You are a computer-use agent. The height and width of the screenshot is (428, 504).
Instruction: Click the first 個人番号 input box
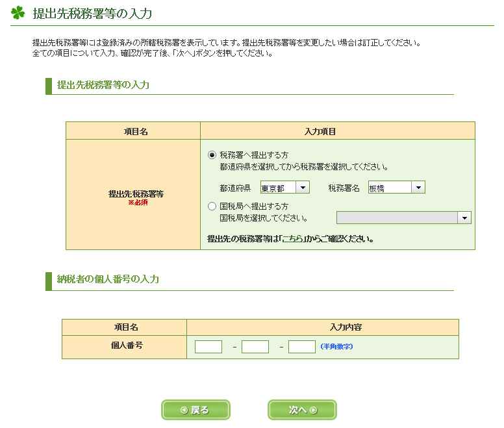click(208, 347)
